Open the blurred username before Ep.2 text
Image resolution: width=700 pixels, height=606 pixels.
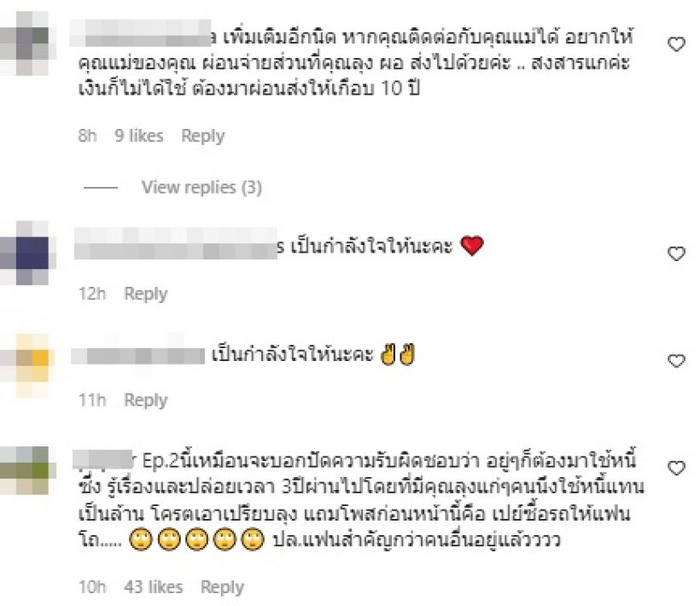(104, 460)
